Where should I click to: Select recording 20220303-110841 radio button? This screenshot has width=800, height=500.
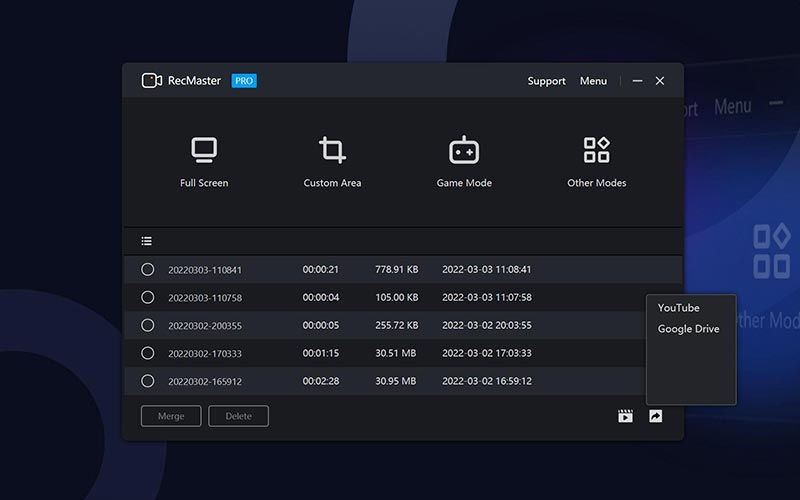[x=147, y=269]
